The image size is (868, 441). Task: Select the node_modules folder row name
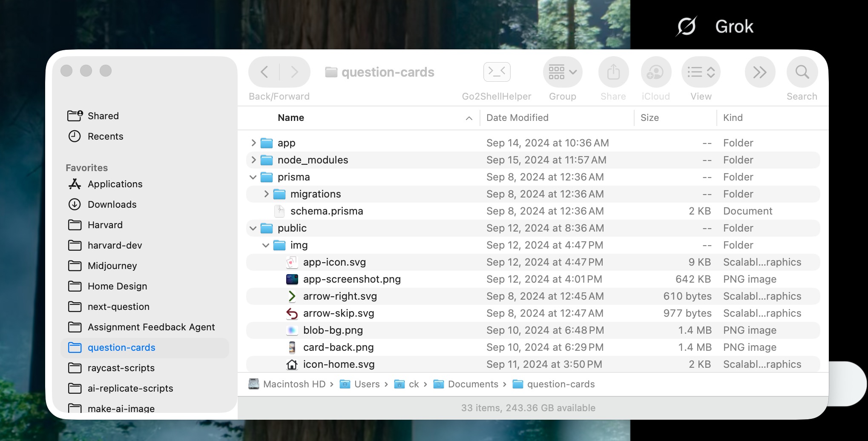(313, 160)
